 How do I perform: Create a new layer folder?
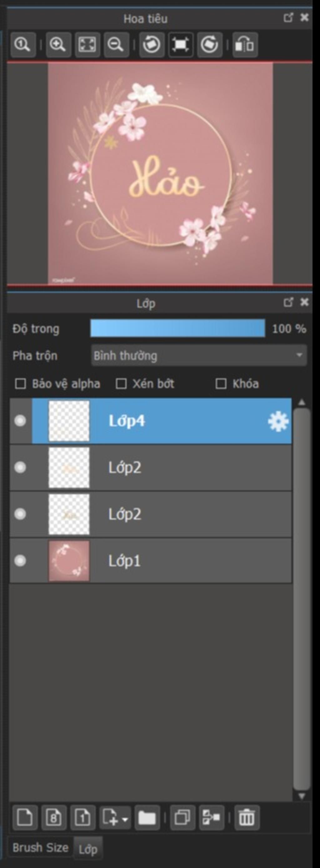(x=147, y=817)
